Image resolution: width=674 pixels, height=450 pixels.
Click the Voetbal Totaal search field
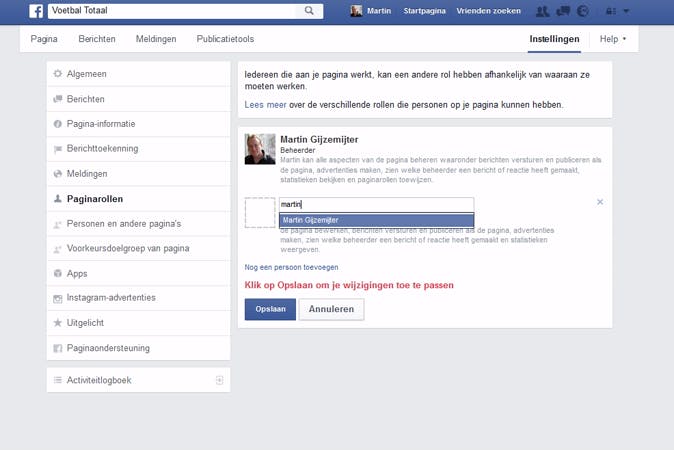point(172,11)
